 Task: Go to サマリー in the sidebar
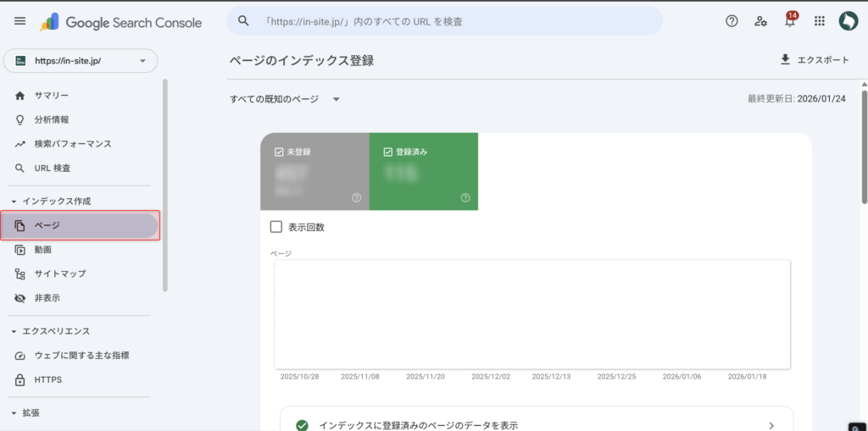pyautogui.click(x=52, y=96)
